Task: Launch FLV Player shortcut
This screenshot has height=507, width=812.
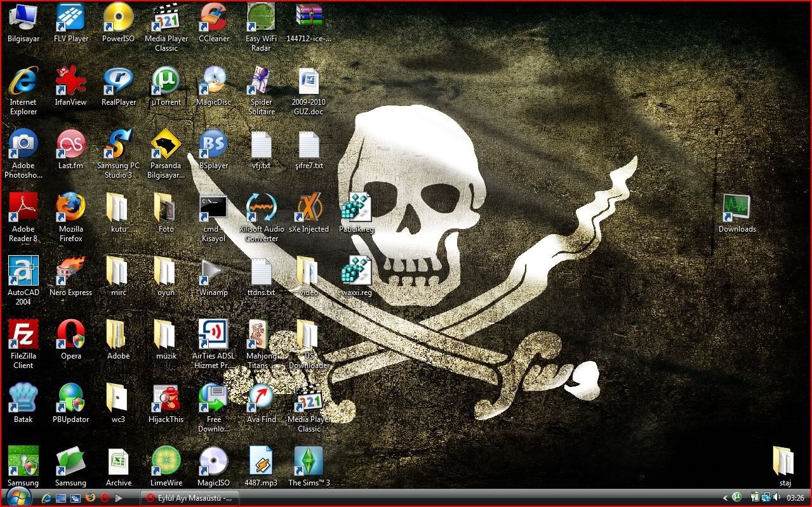Action: (71, 23)
